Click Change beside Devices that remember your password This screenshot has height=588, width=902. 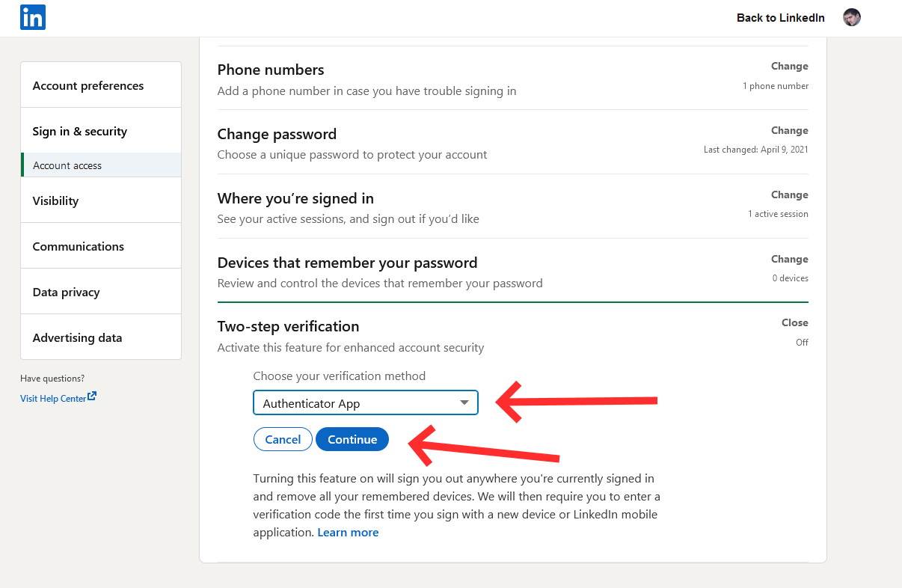[789, 259]
